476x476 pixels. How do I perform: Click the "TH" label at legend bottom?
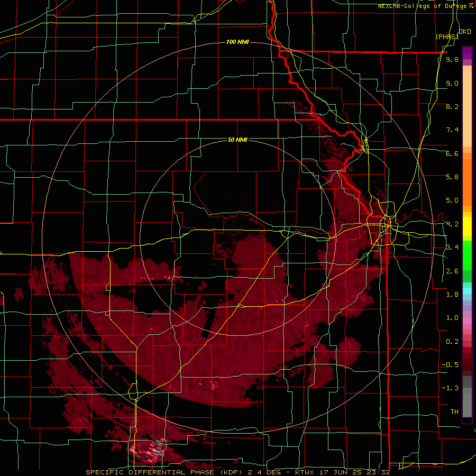454,412
